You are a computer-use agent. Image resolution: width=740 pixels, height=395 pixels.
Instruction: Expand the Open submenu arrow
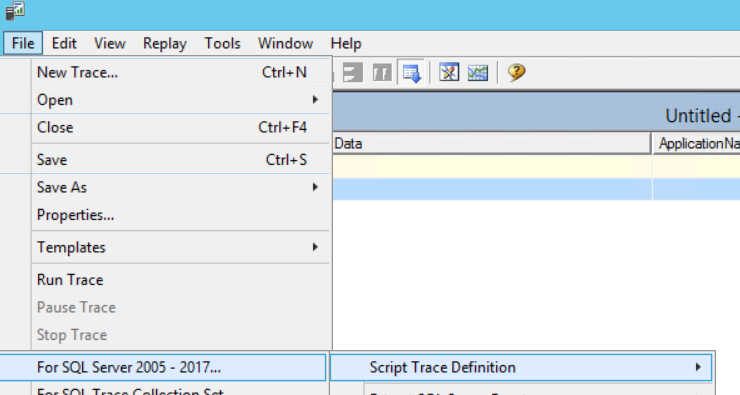click(x=315, y=100)
